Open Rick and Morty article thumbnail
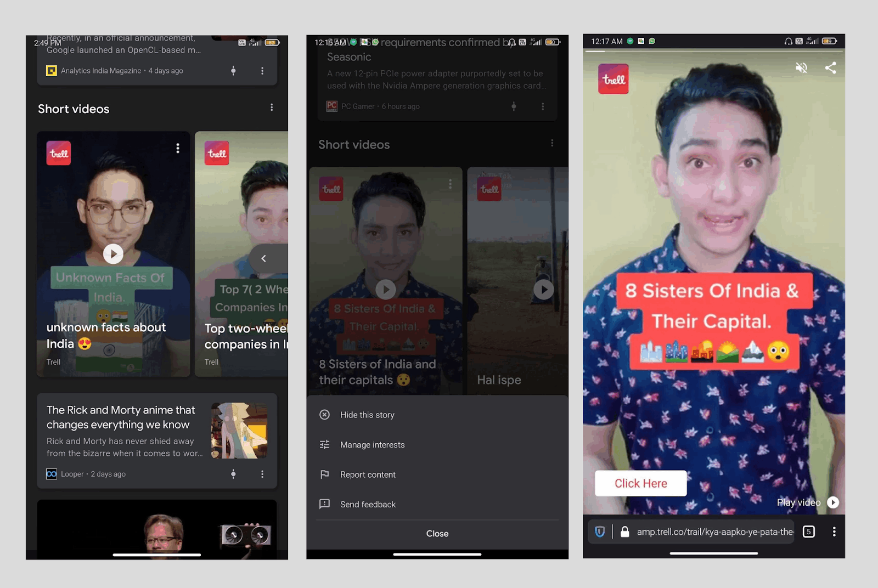878x588 pixels. [239, 431]
